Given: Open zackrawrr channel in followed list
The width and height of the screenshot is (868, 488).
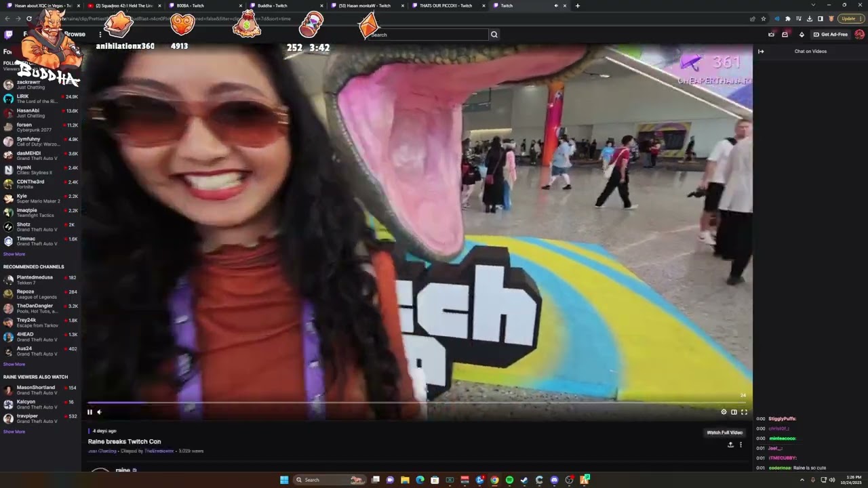Looking at the screenshot, I should [x=41, y=85].
